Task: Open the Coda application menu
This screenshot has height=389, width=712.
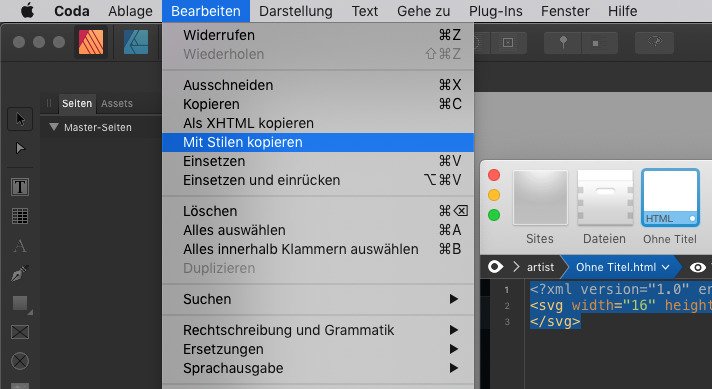Action: 72,11
